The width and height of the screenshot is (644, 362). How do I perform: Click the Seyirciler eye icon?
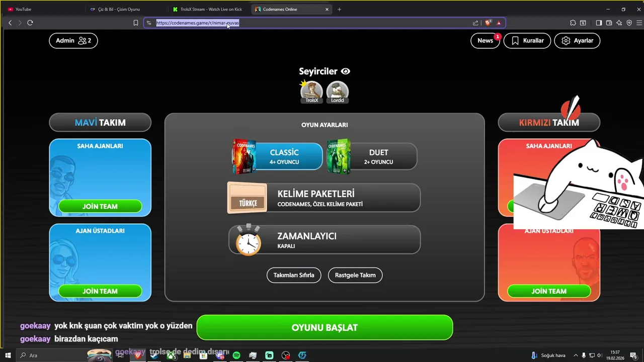345,71
